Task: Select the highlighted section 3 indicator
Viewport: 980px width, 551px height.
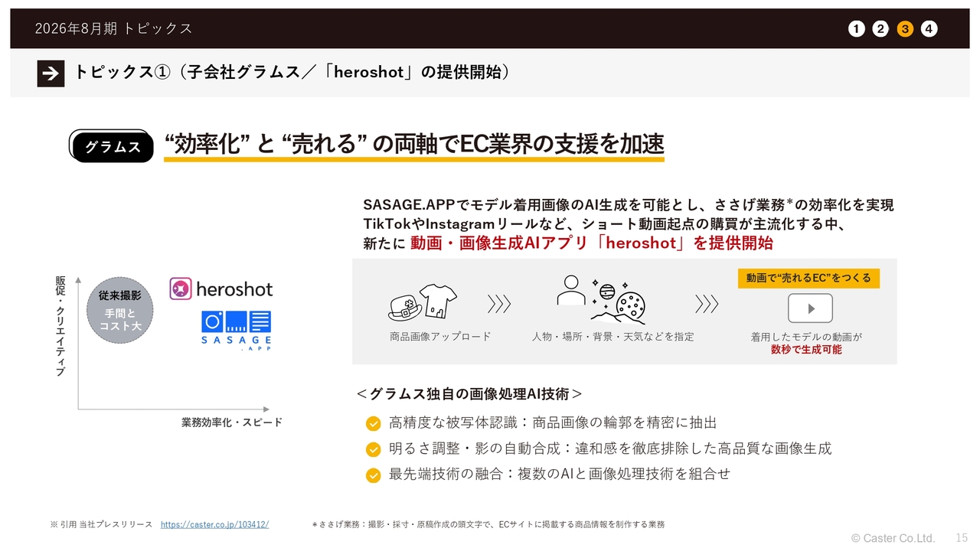Action: click(x=905, y=29)
